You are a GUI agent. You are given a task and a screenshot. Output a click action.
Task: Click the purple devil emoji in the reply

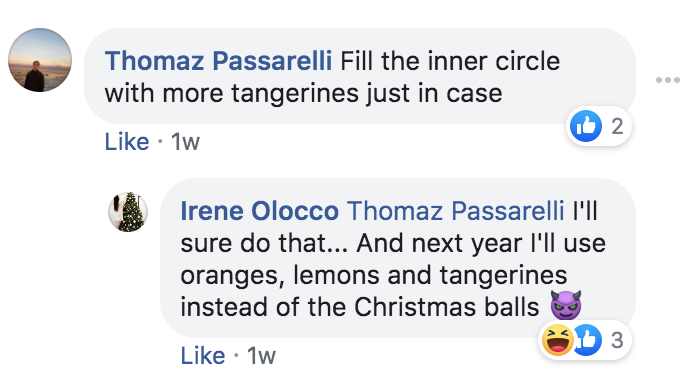point(566,305)
